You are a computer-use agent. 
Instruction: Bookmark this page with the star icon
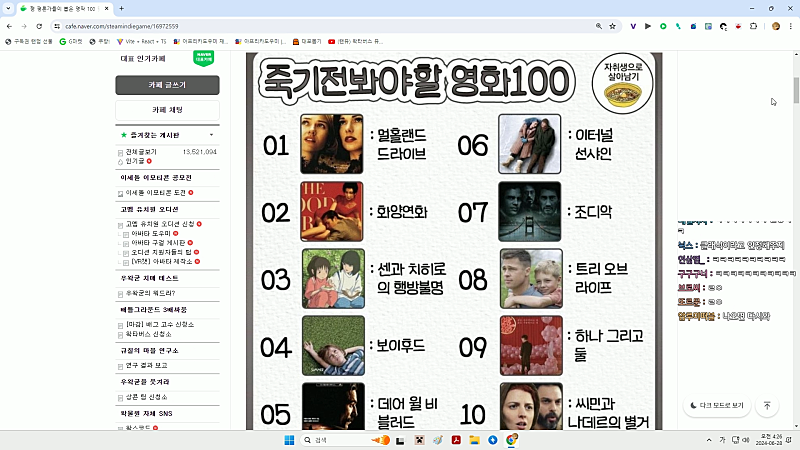pyautogui.click(x=612, y=26)
